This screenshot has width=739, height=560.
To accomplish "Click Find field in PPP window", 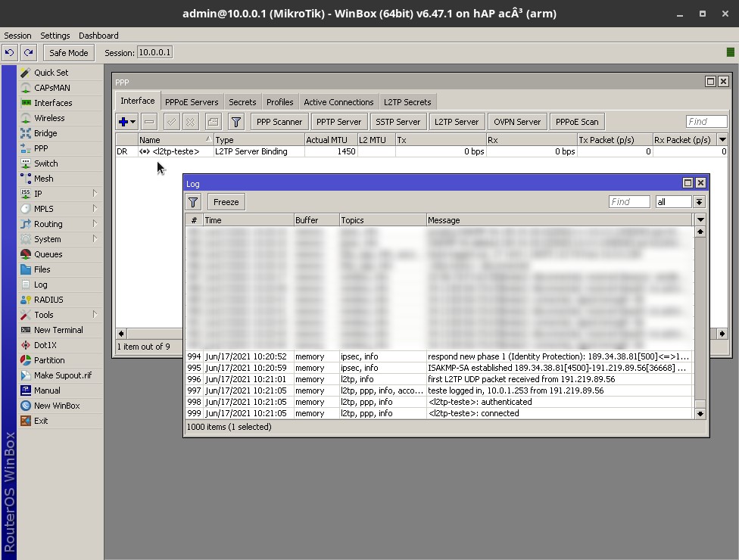I will point(706,122).
